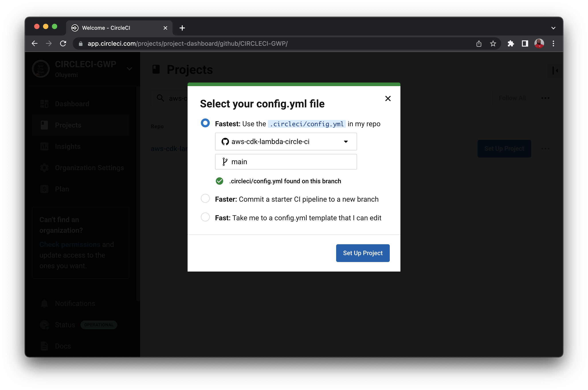
Task: Click the Docs page icon
Action: [44, 346]
